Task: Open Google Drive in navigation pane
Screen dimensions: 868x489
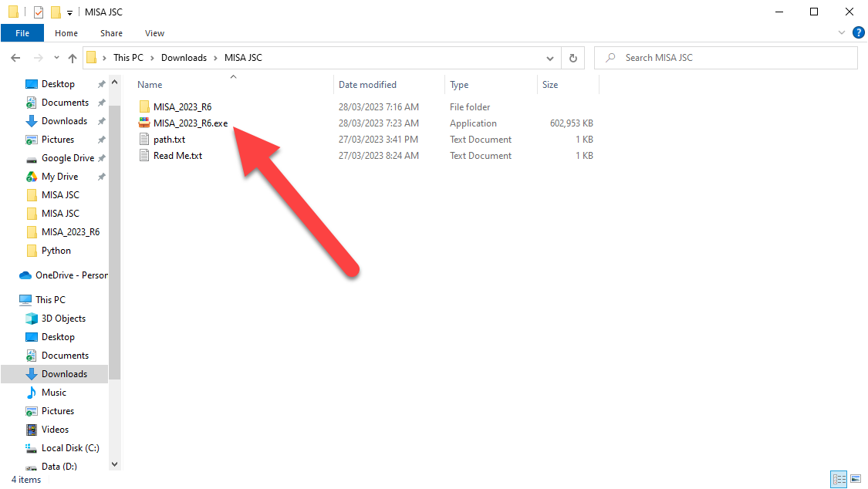Action: [68, 158]
